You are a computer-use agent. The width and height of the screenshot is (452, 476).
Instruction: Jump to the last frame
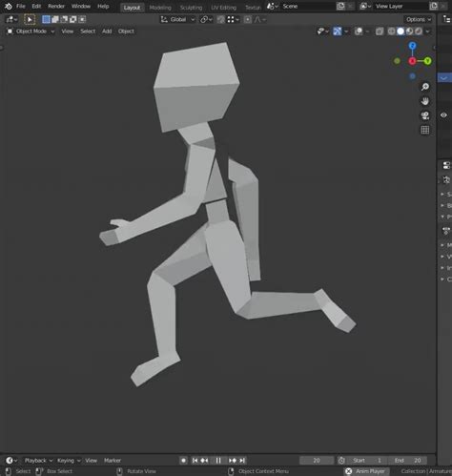point(242,461)
